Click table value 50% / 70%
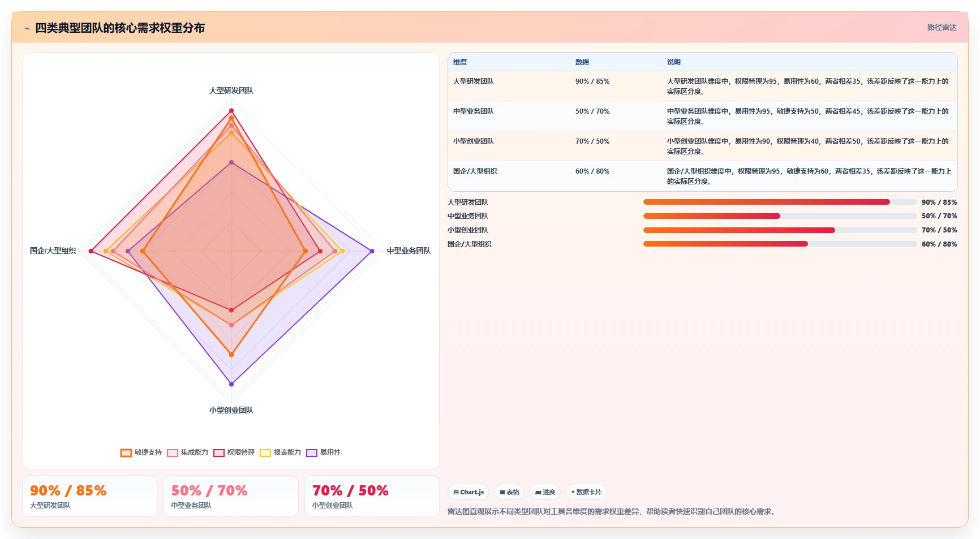 592,111
